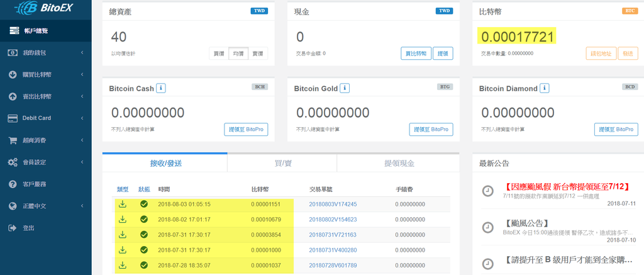
Task: Click 發送 button in 比特幣 card
Action: [628, 53]
